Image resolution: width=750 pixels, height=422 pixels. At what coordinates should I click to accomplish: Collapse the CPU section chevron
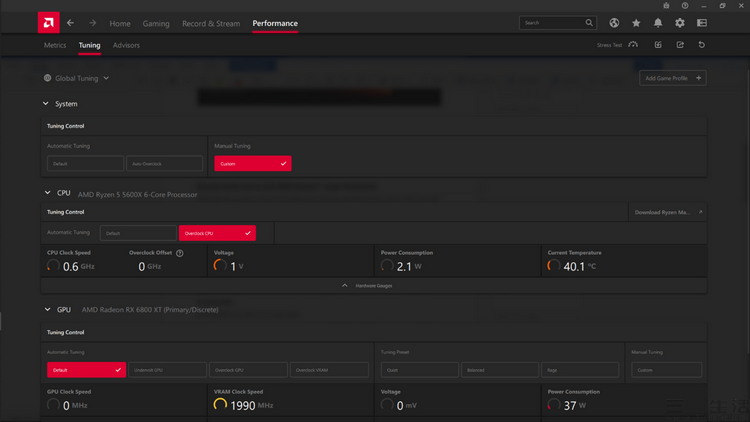pyautogui.click(x=47, y=193)
